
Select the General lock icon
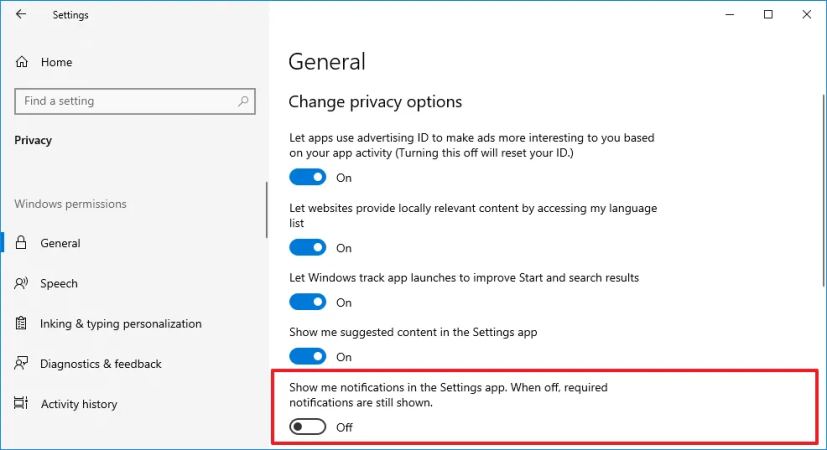click(x=21, y=243)
